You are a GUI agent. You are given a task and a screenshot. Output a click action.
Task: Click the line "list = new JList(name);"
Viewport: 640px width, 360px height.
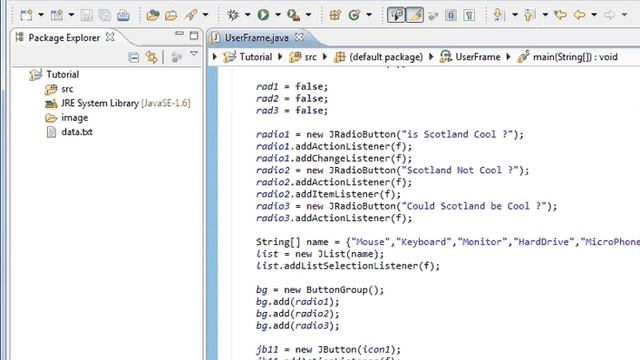[x=320, y=254]
